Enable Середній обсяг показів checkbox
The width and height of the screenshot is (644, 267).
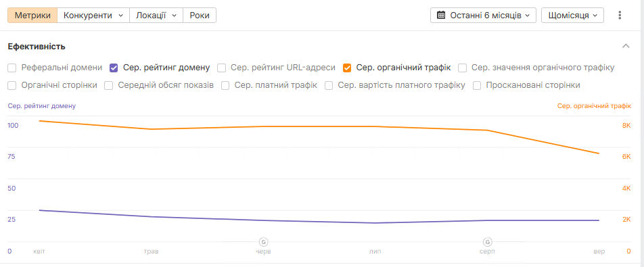click(x=109, y=86)
